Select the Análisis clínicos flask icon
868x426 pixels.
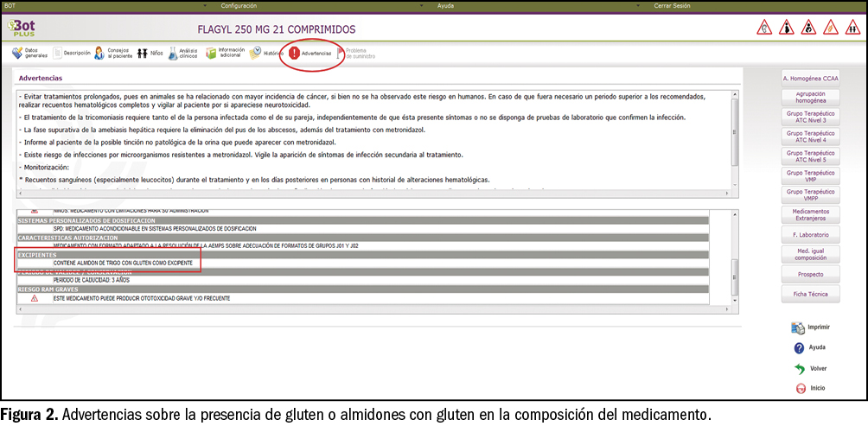pos(174,53)
